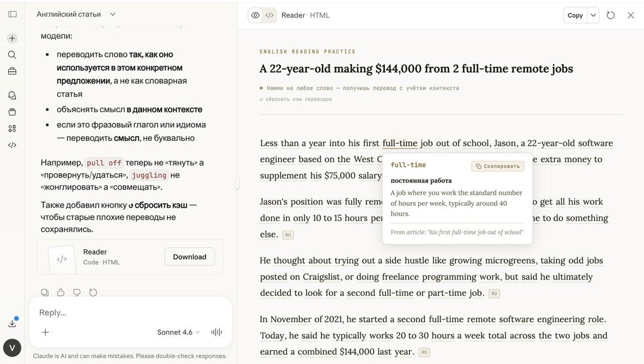The height and width of the screenshot is (364, 644).
Task: Click the Скопировать button in tooltip
Action: (x=497, y=166)
